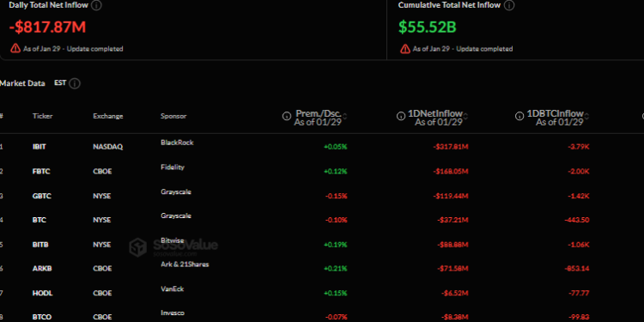Click the -$71.58M net inflow value
The width and height of the screenshot is (644, 322).
click(453, 269)
